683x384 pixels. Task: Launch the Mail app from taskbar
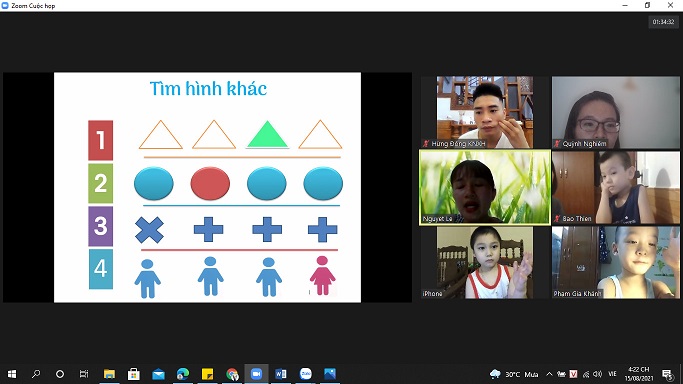pos(158,374)
